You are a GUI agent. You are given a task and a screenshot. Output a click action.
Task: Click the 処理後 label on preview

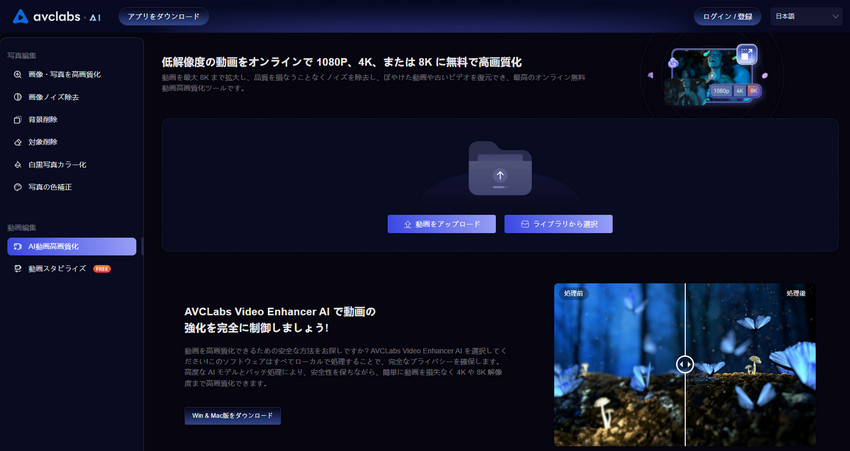coord(796,293)
